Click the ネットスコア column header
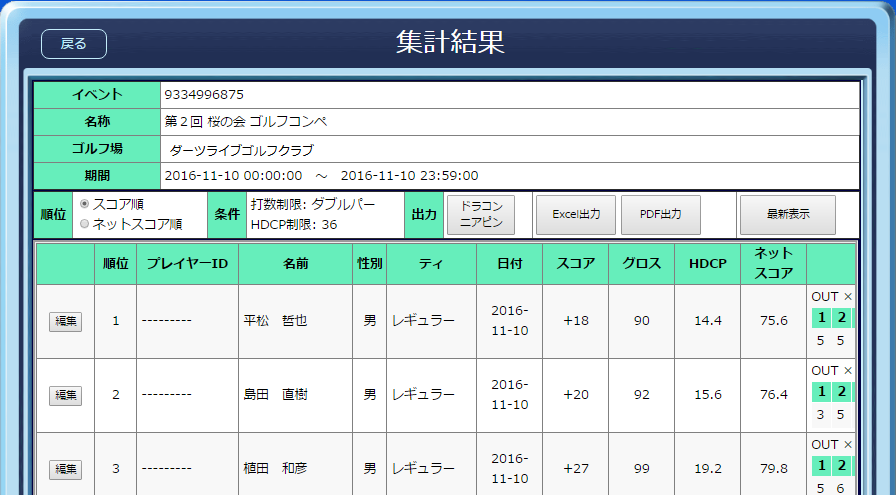 point(773,264)
